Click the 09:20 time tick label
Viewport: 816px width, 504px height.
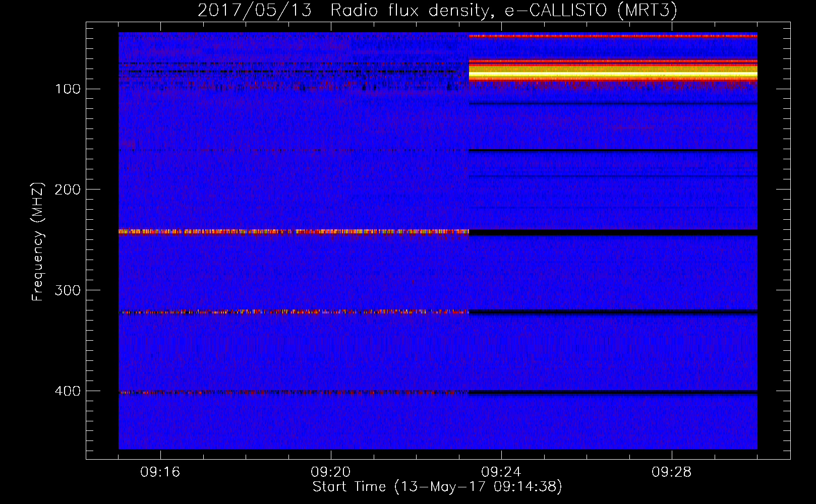coord(331,472)
